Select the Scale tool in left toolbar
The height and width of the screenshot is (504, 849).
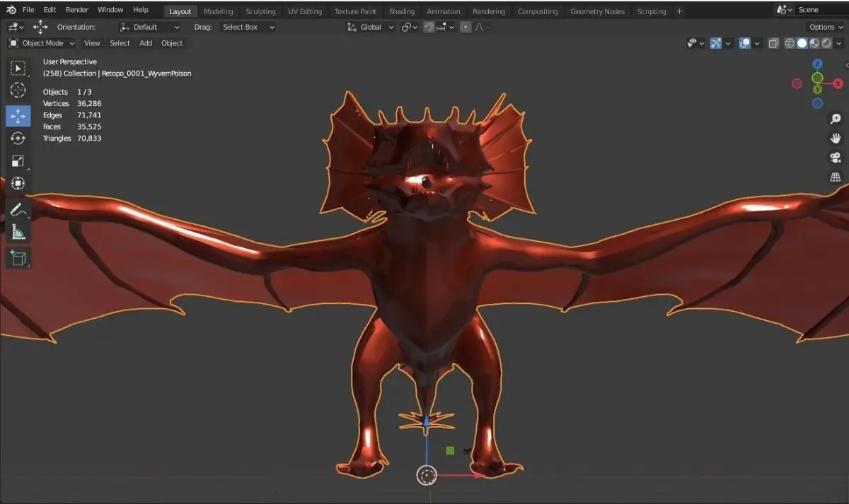click(18, 161)
